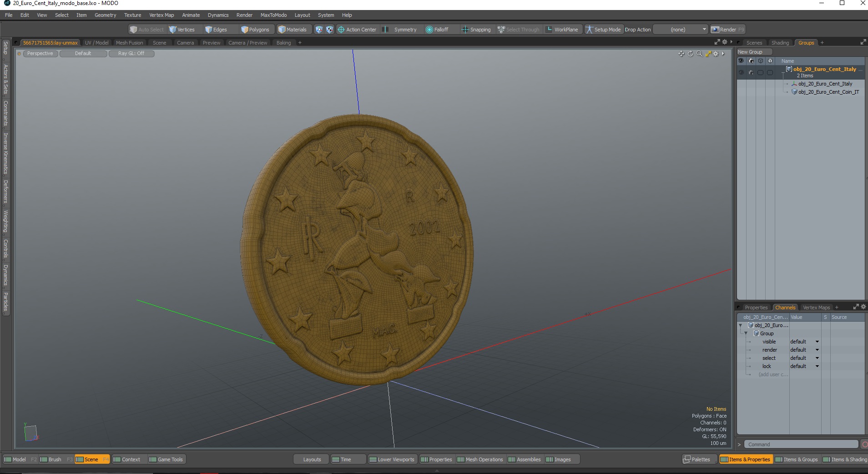Open Perspective view type dropdown
The image size is (868, 474).
40,54
